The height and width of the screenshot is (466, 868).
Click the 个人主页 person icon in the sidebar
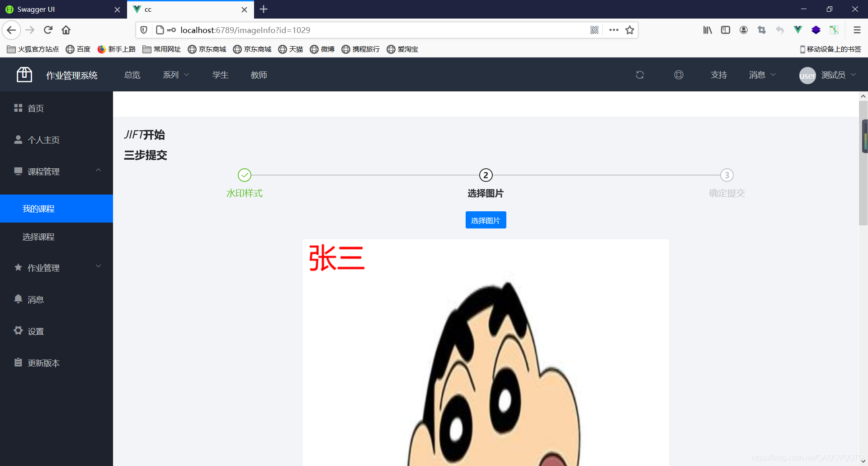(x=18, y=139)
